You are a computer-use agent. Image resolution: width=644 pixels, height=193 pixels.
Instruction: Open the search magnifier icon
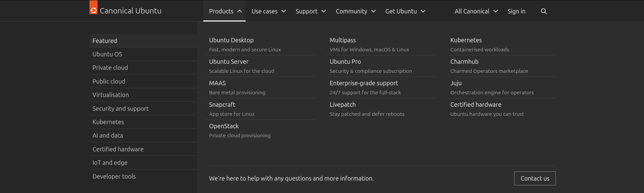544,11
